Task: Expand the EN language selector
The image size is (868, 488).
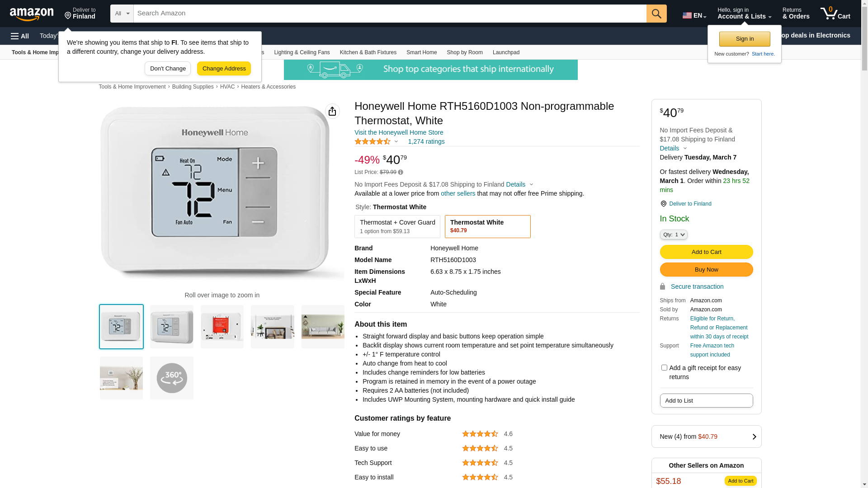Action: pos(694,15)
